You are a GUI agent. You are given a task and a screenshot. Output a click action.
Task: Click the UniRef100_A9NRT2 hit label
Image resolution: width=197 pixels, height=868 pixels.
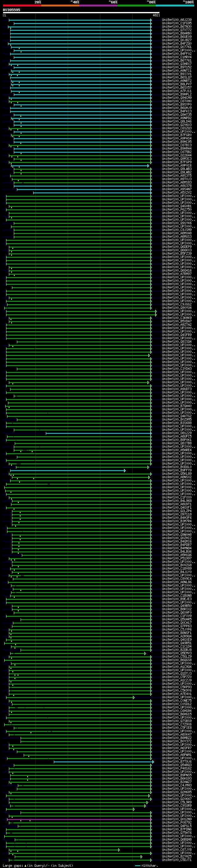tap(177, 81)
